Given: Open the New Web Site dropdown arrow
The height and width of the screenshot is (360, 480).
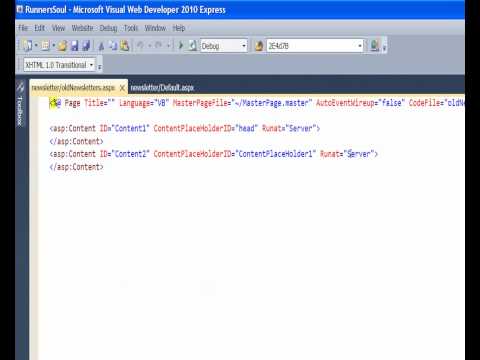Looking at the screenshot, I should [36, 46].
